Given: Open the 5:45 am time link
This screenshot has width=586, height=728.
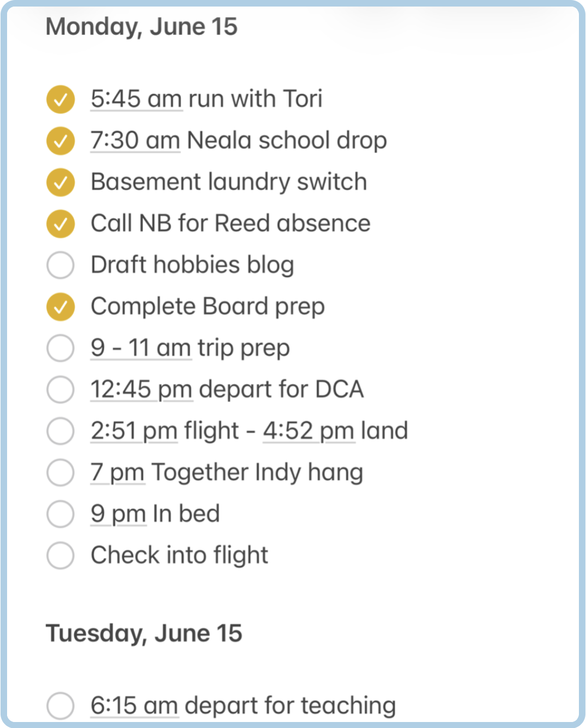Looking at the screenshot, I should (x=136, y=99).
